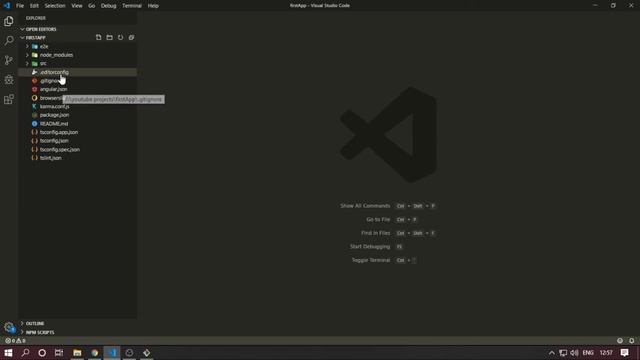Click the network icon in system tray

tap(563, 353)
